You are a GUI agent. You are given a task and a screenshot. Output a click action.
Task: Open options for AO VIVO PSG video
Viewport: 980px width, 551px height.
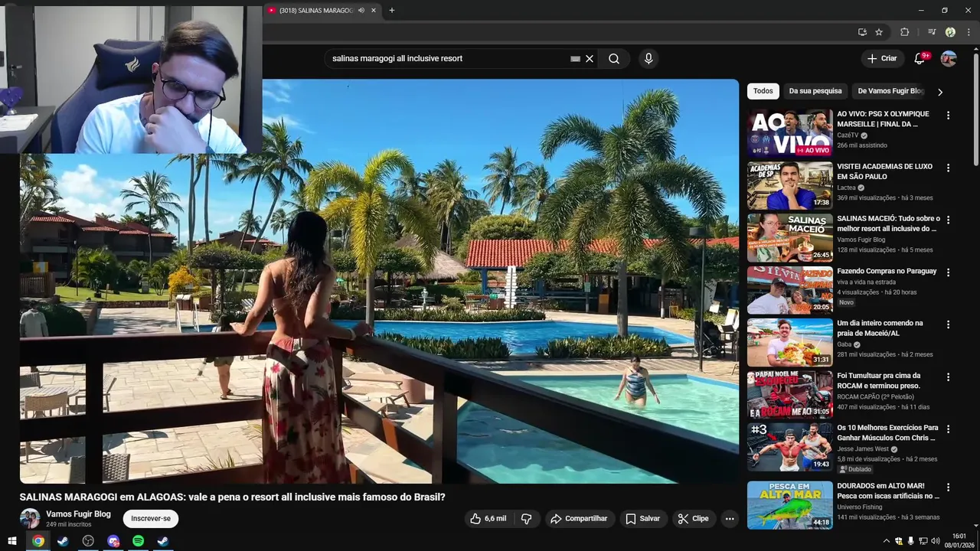tap(948, 116)
